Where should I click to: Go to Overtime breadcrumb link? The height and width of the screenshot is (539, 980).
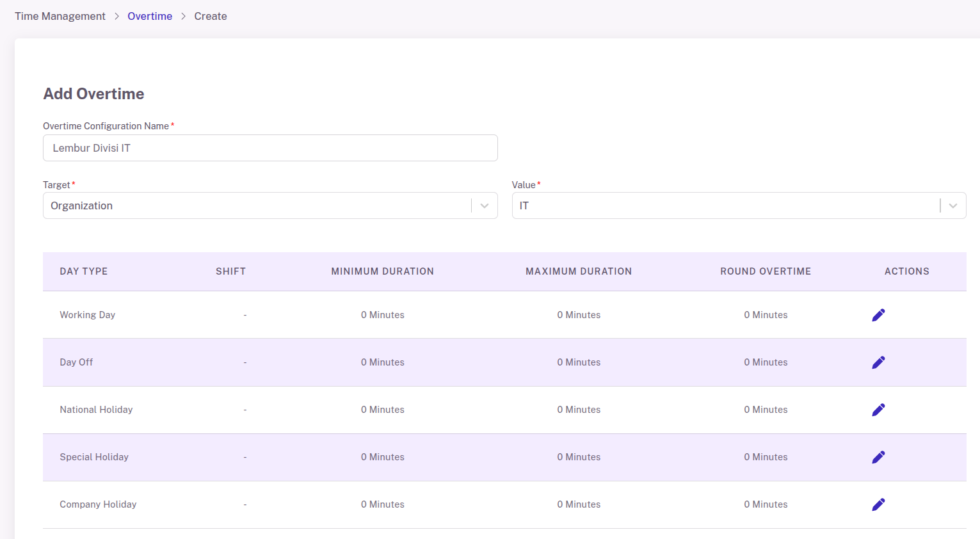(x=150, y=16)
